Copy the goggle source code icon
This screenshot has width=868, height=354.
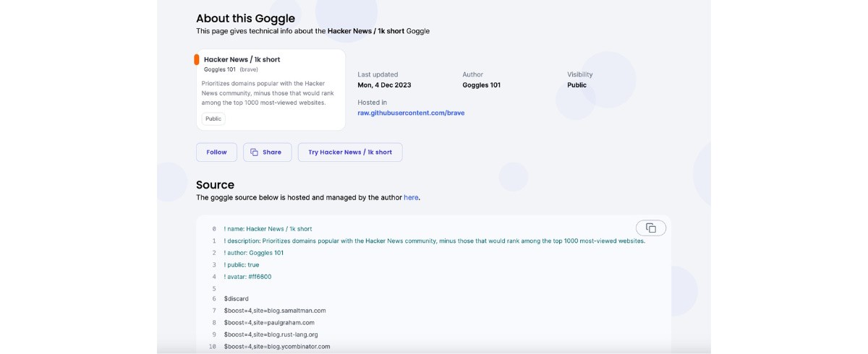(x=650, y=228)
